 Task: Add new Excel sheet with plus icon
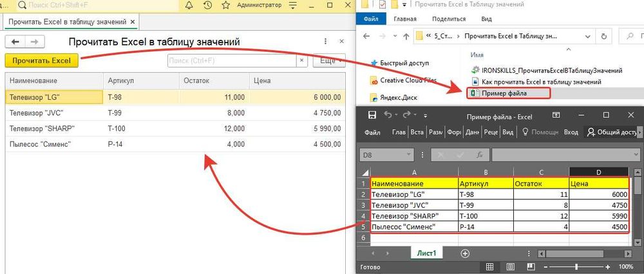click(x=465, y=253)
